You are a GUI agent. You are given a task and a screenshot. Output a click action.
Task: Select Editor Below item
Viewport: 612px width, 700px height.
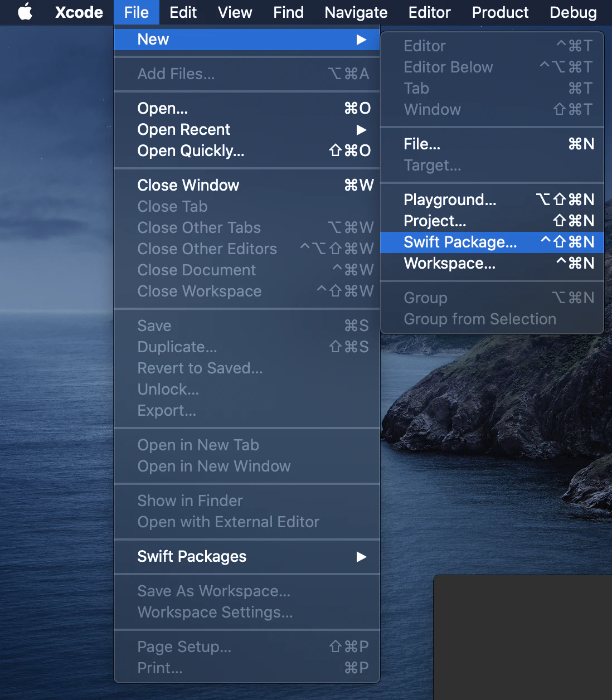(492, 67)
